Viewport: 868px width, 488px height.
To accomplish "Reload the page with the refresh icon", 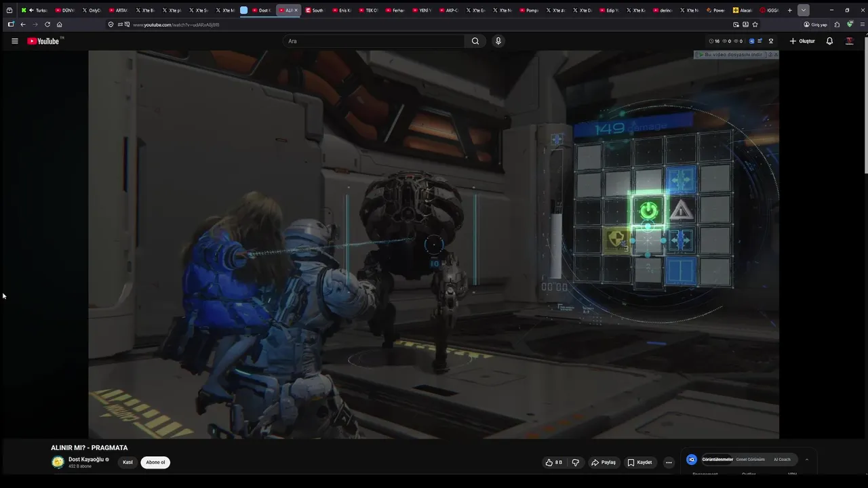I will click(x=47, y=24).
